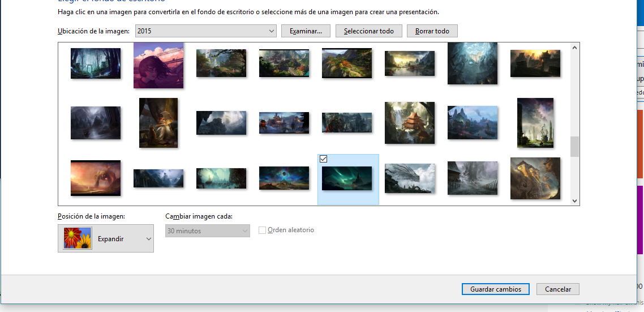Pick the dark cliffs under cloudy sky wallpaper
The image size is (644, 312).
click(x=221, y=122)
